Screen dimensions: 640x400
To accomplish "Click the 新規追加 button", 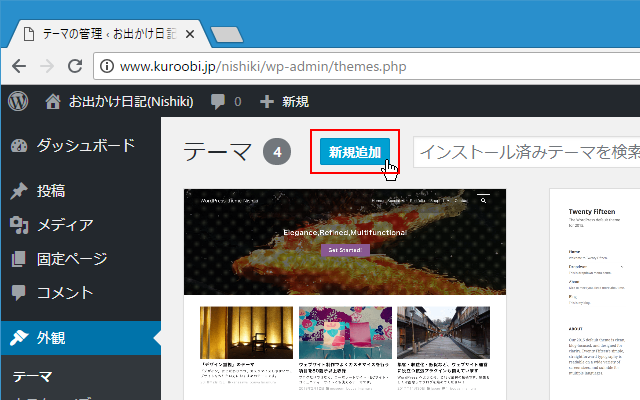I will [355, 152].
